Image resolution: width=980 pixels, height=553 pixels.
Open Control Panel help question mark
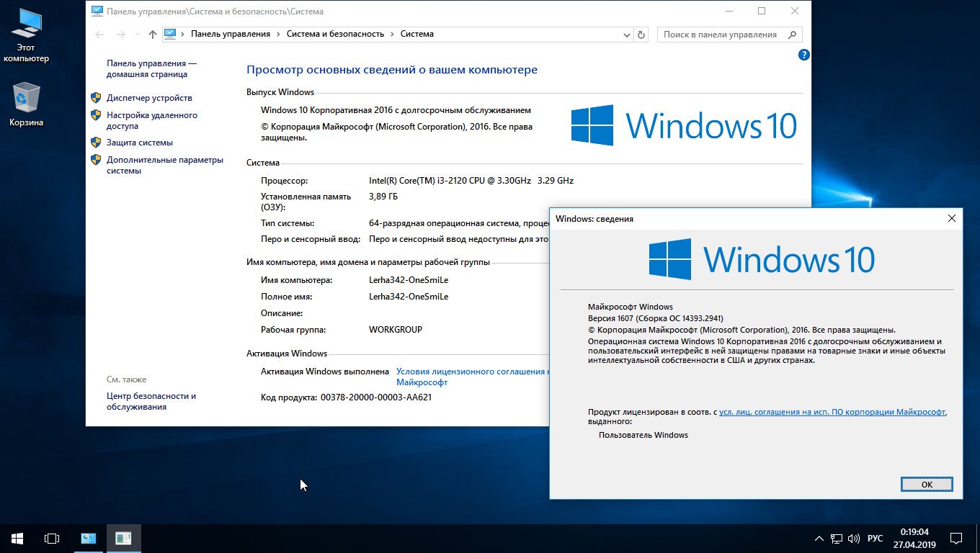coord(804,55)
